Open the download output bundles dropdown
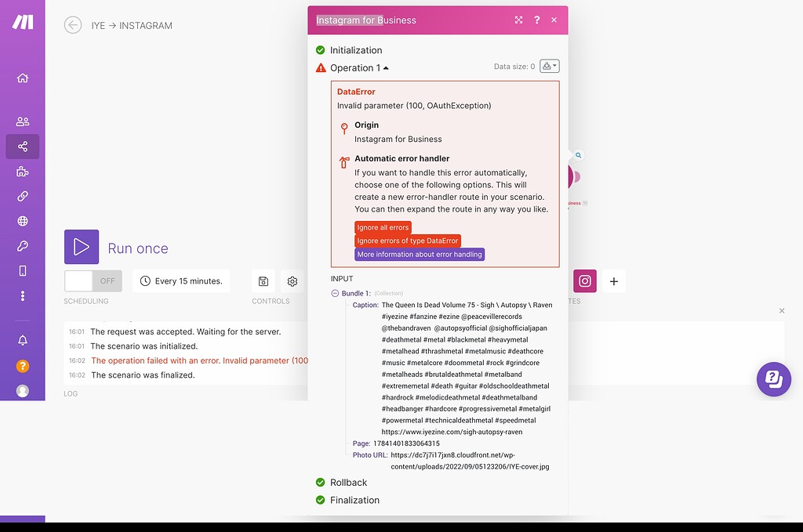The width and height of the screenshot is (803, 532). [x=550, y=66]
